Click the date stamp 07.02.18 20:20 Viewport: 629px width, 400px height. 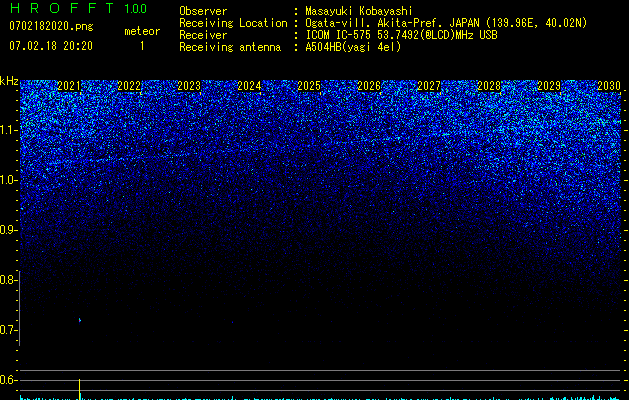pyautogui.click(x=51, y=46)
